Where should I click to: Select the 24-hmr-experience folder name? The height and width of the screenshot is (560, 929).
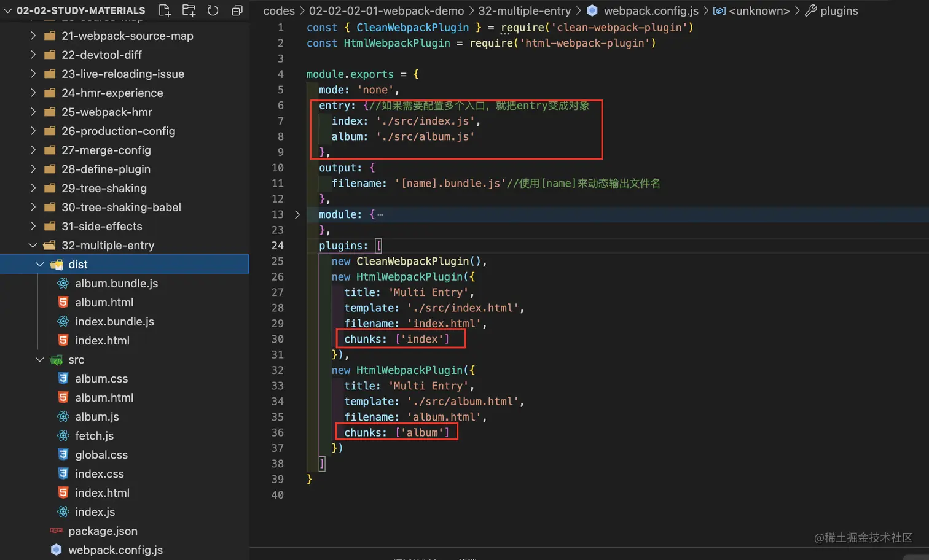point(112,93)
